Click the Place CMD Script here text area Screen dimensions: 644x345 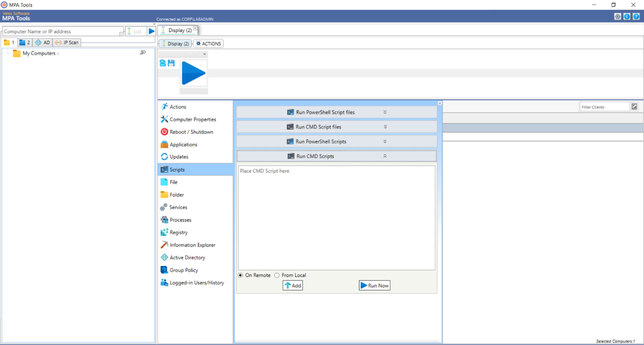pos(336,218)
